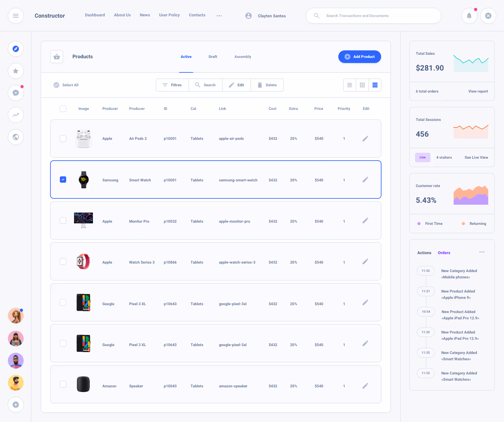Check the Amazon Speaker row checkbox
The width and height of the screenshot is (504, 422).
tap(63, 384)
